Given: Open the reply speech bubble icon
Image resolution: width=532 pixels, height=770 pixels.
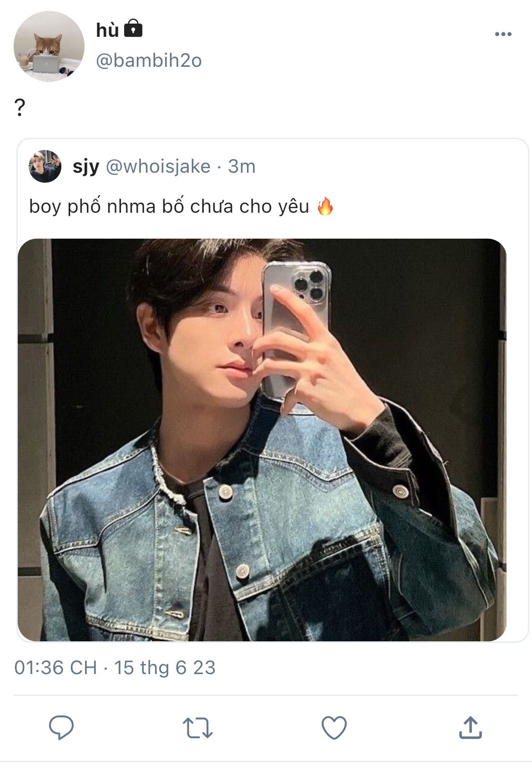Looking at the screenshot, I should point(61,727).
